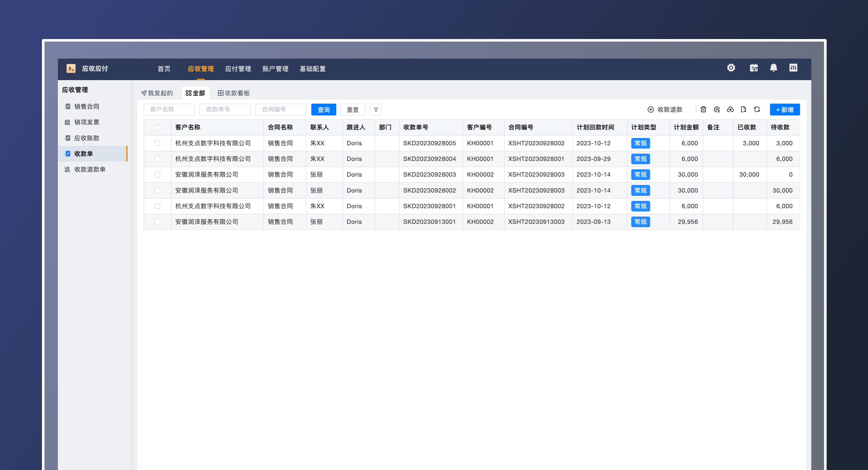Viewport: 868px width, 470px height.
Task: Open the filter funnel icon
Action: 376,110
